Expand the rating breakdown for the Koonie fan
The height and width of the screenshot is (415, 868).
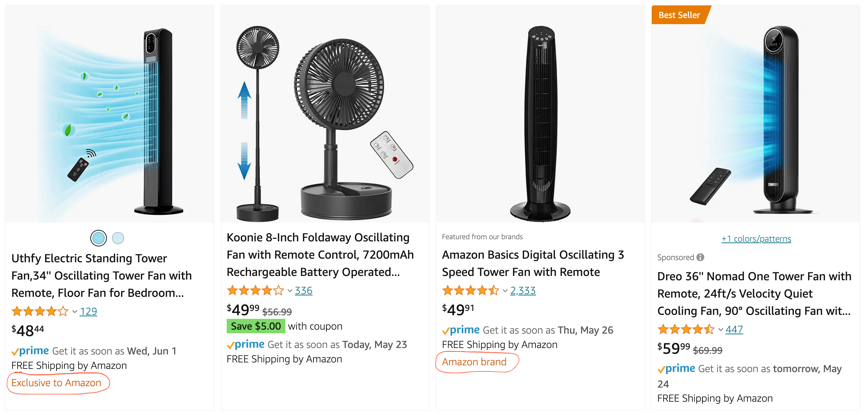tap(289, 291)
